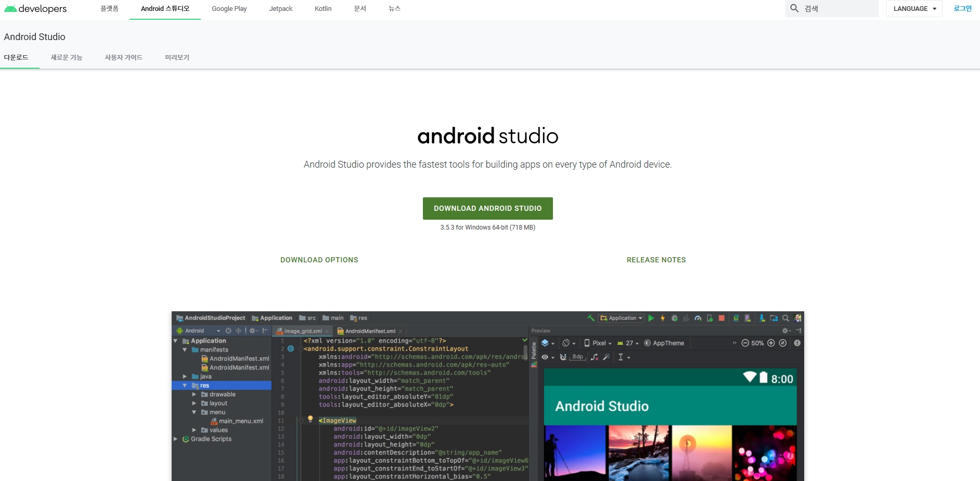This screenshot has height=481, width=980.
Task: Toggle the autoconnect magnet icon
Action: (x=563, y=357)
